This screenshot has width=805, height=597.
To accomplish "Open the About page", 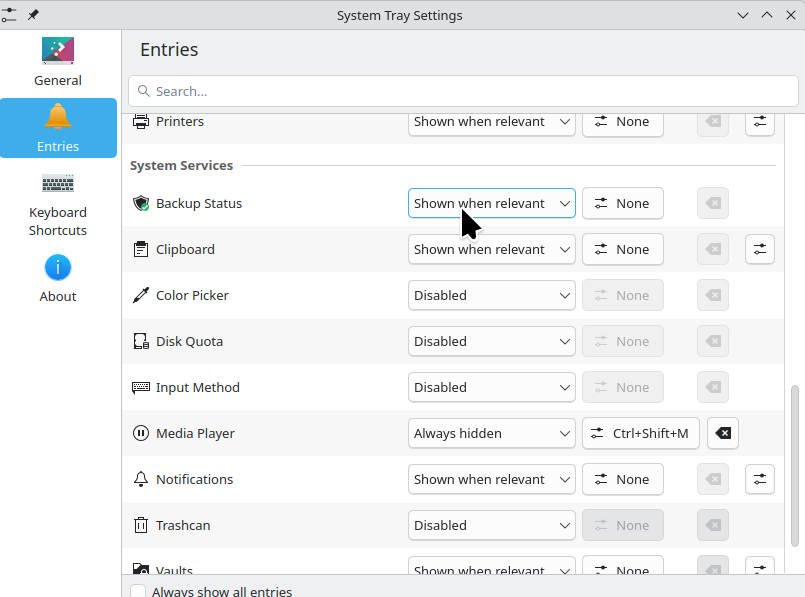I will pos(58,278).
